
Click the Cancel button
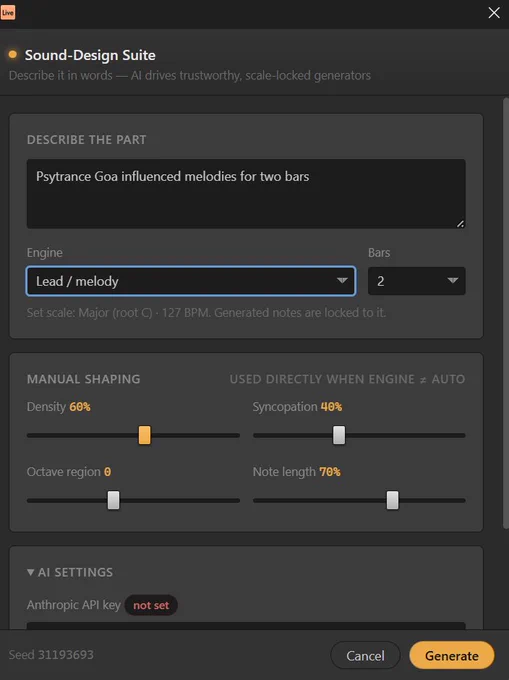click(365, 655)
